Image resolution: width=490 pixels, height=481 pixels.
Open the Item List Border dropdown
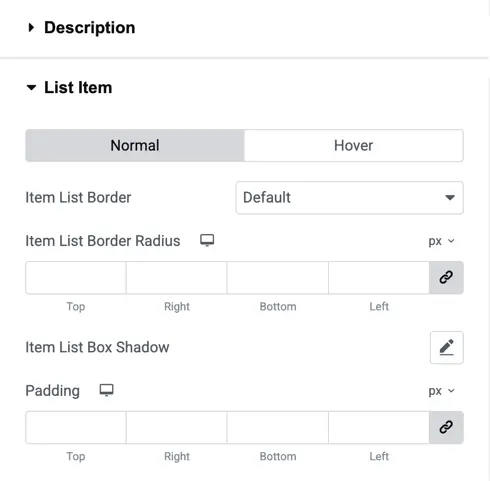point(349,198)
